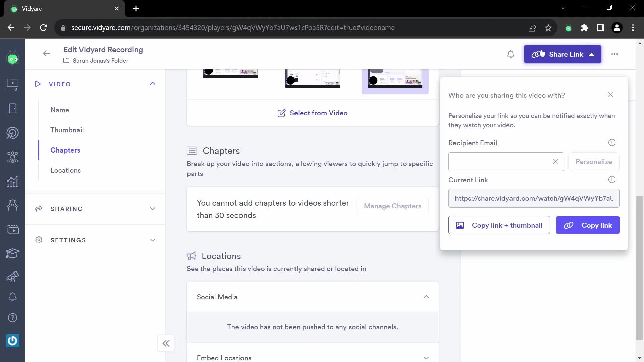Collapse the Social Media section
644x362 pixels.
click(426, 297)
